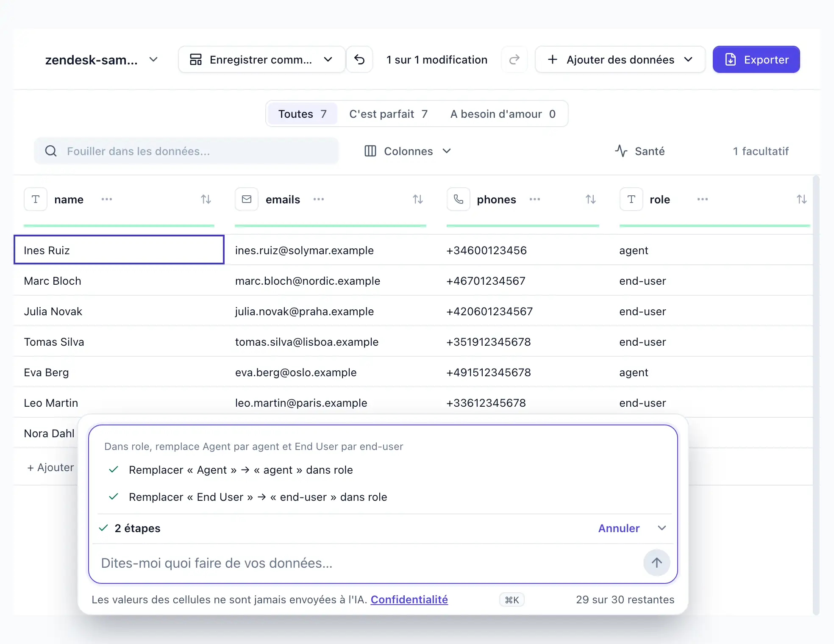Screen dimensions: 834x644
Task: Send the AI prompt with arrow button
Action: point(657,563)
